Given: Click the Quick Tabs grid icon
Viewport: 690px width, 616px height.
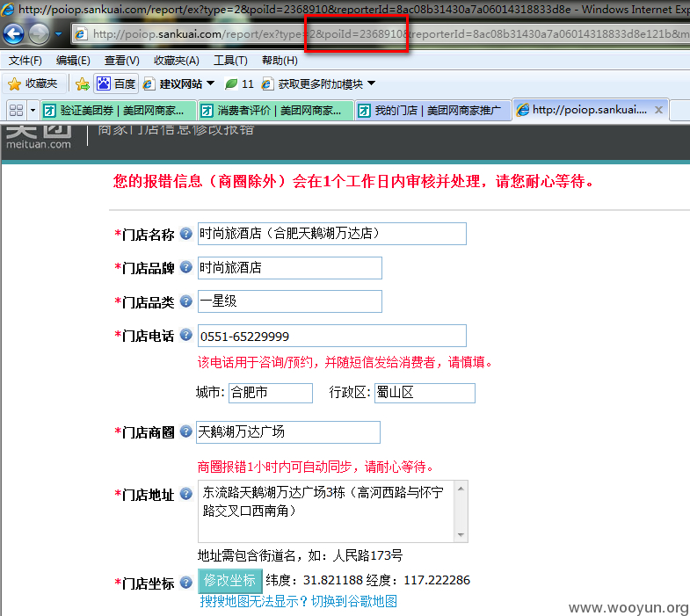Looking at the screenshot, I should (17, 110).
